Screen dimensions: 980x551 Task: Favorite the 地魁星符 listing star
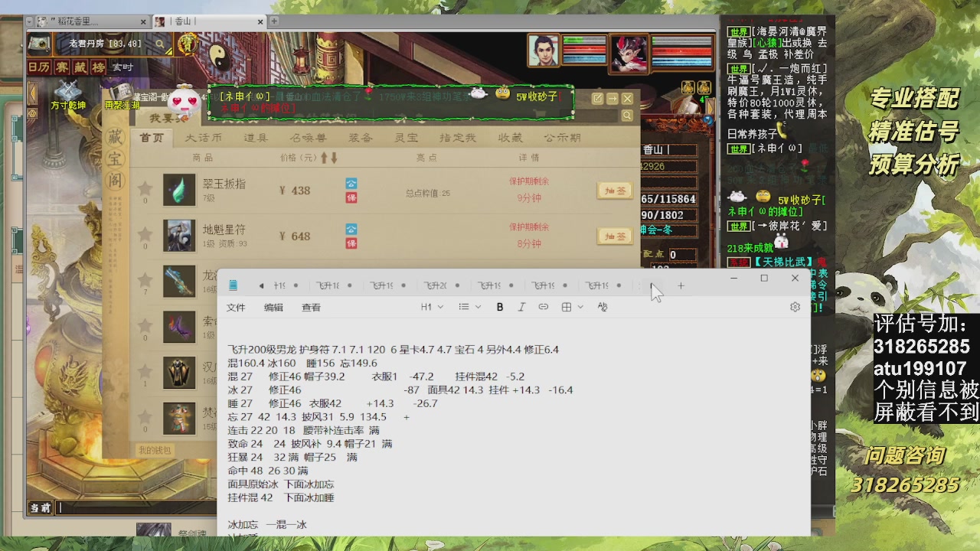145,234
